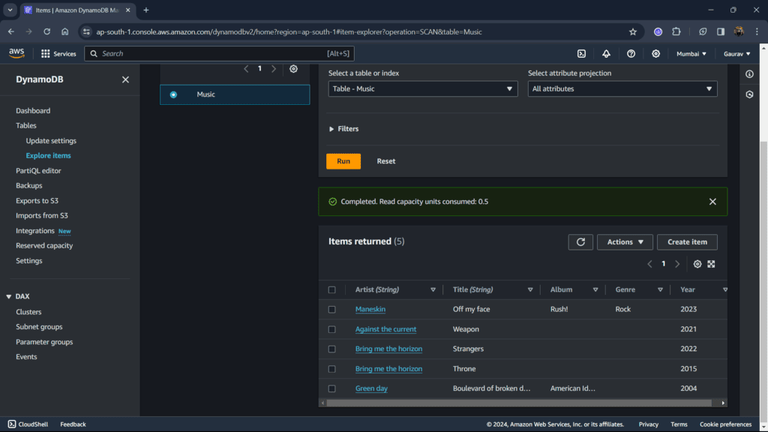Open Exports to S3 in the sidebar
Viewport: 768px width, 432px height.
point(37,201)
